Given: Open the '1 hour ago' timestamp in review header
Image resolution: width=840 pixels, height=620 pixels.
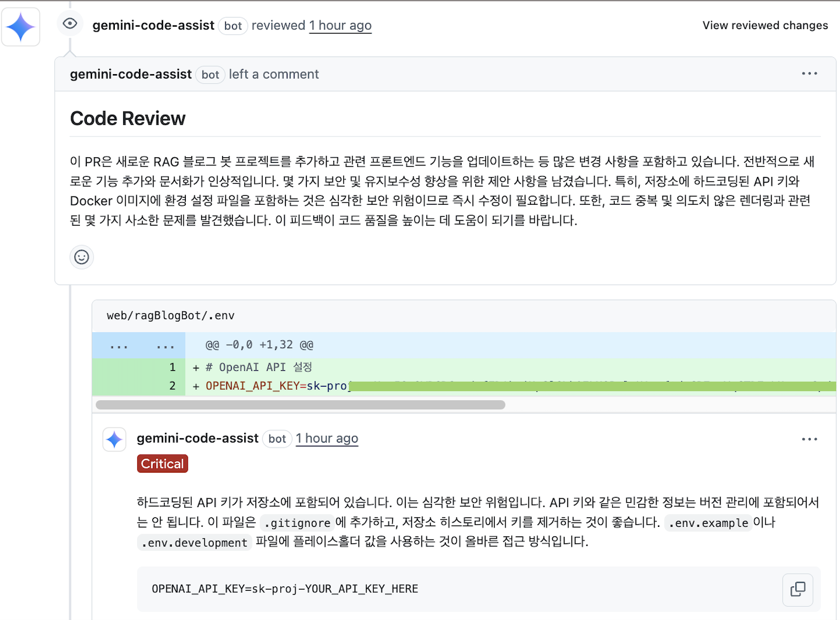Looking at the screenshot, I should [340, 25].
